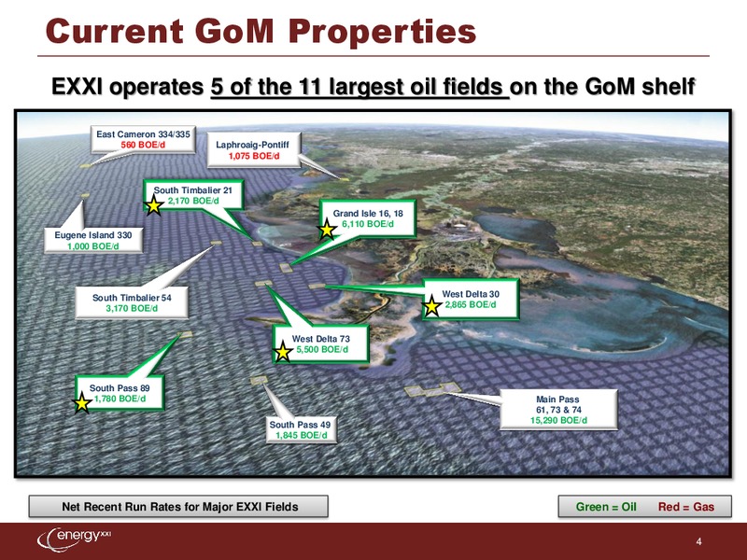Image resolution: width=747 pixels, height=560 pixels.
Task: Click the 1,075 BOE/d gas value
Action: [x=254, y=156]
